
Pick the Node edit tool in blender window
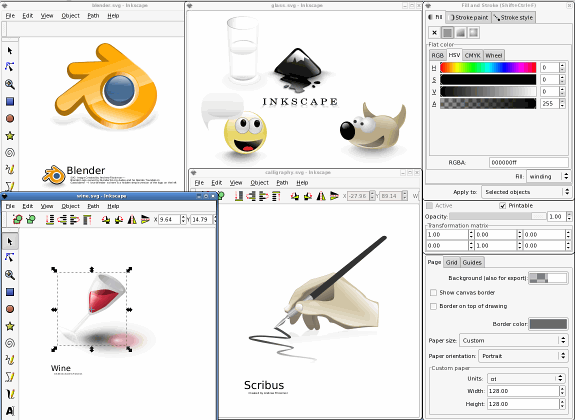click(10, 67)
